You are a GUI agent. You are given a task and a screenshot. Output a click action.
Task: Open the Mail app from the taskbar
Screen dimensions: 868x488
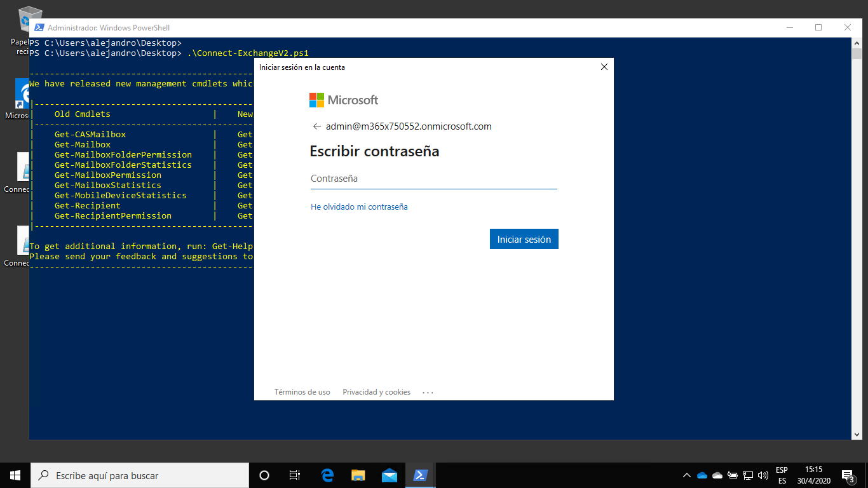coord(390,475)
